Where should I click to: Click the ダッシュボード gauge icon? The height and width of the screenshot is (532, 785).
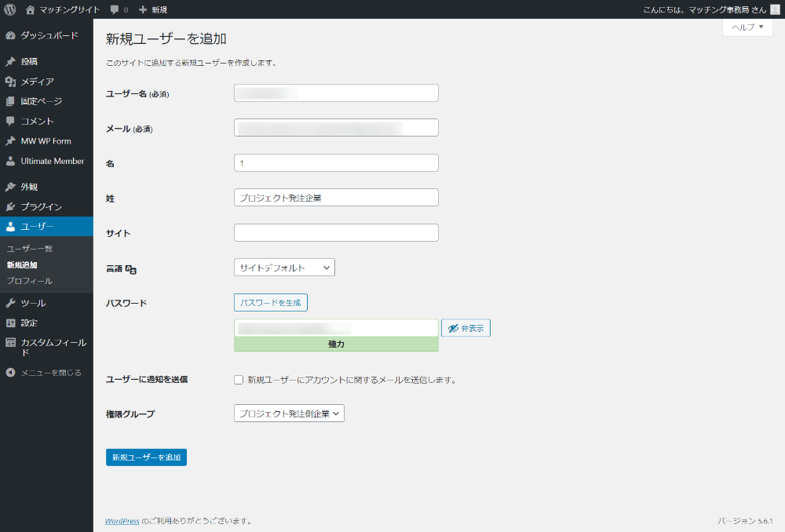(x=10, y=35)
